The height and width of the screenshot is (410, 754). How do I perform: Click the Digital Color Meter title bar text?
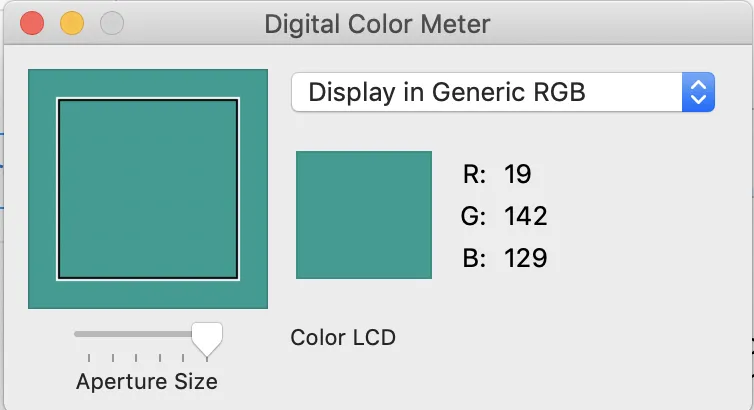(377, 23)
